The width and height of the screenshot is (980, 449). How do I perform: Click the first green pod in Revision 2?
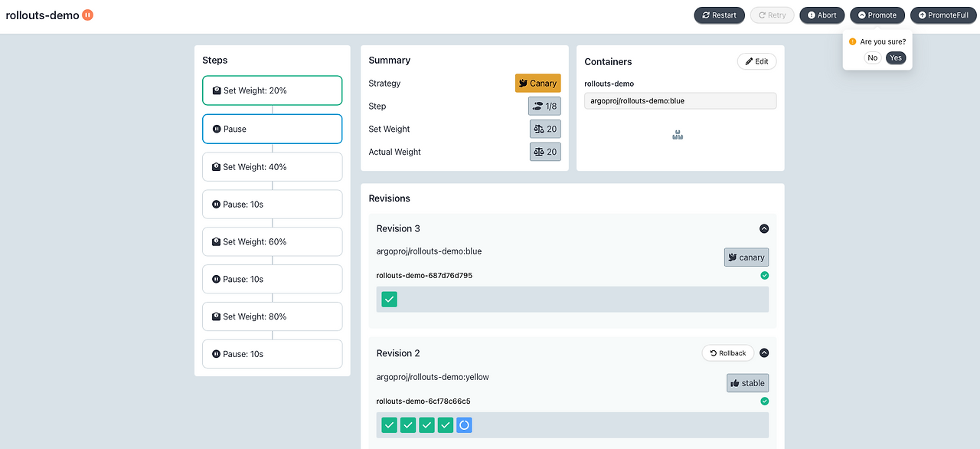click(390, 425)
